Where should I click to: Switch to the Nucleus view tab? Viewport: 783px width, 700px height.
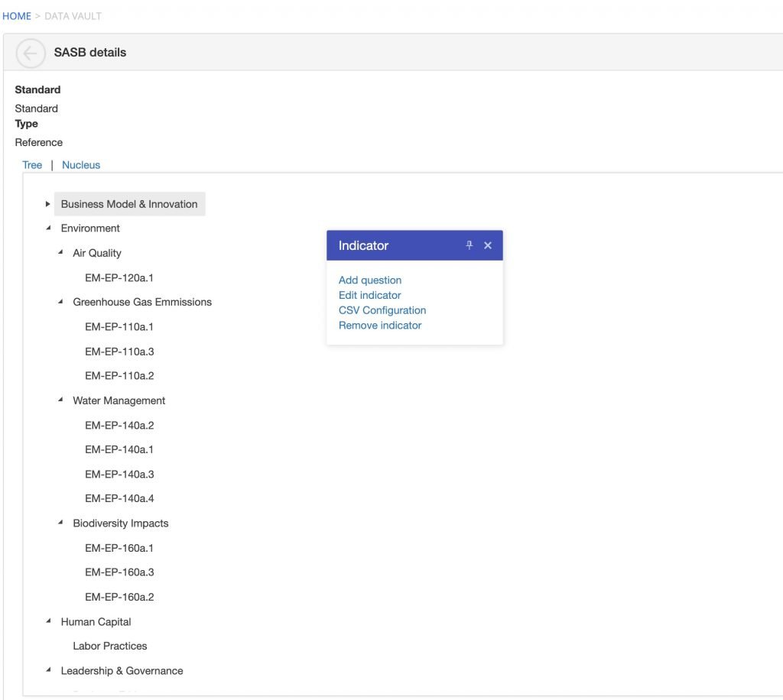[81, 165]
